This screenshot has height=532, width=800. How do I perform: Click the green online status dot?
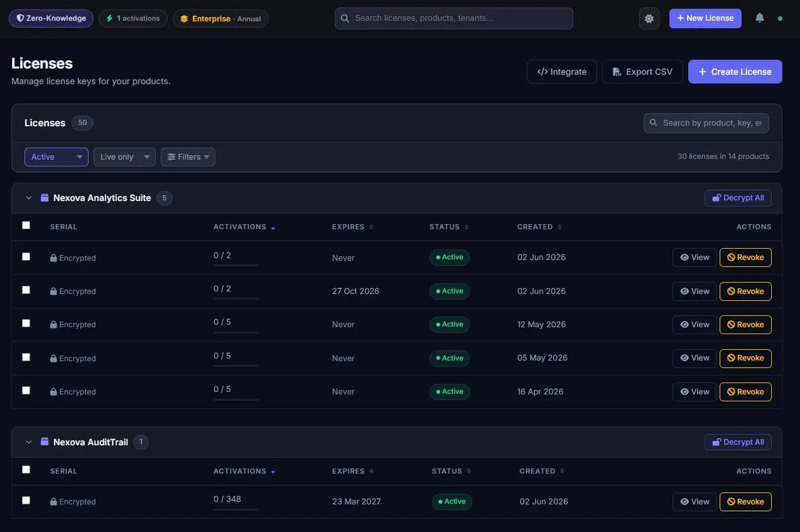click(780, 19)
